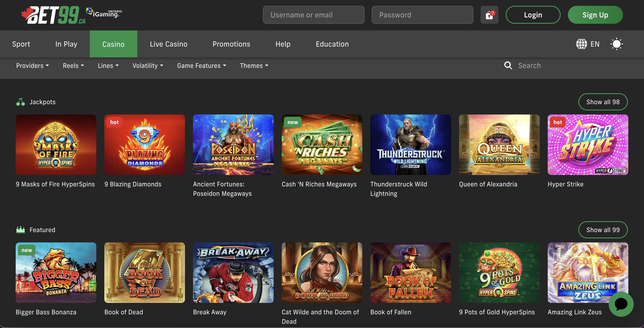The image size is (644, 328).
Task: Click the Login button
Action: (533, 15)
